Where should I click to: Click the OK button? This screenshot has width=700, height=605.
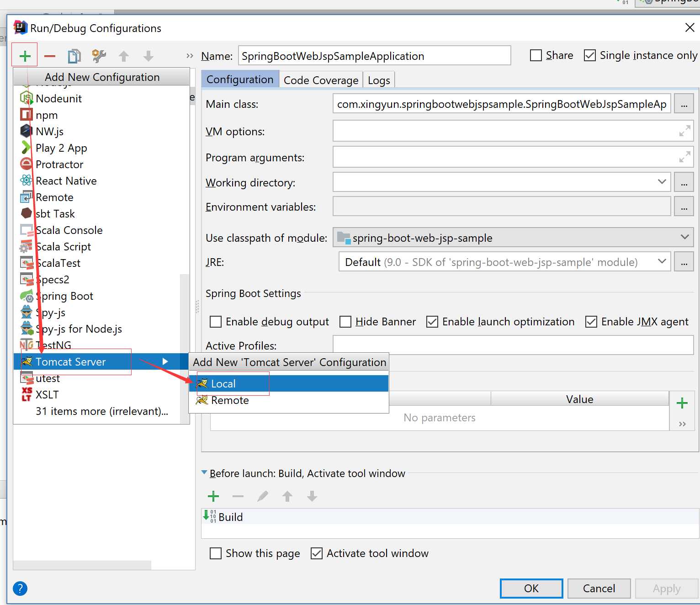531,589
